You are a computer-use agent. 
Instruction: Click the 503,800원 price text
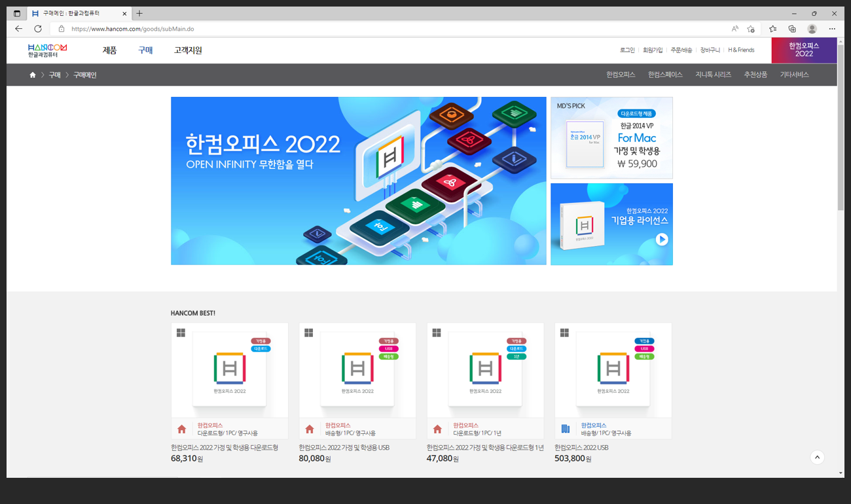click(573, 459)
